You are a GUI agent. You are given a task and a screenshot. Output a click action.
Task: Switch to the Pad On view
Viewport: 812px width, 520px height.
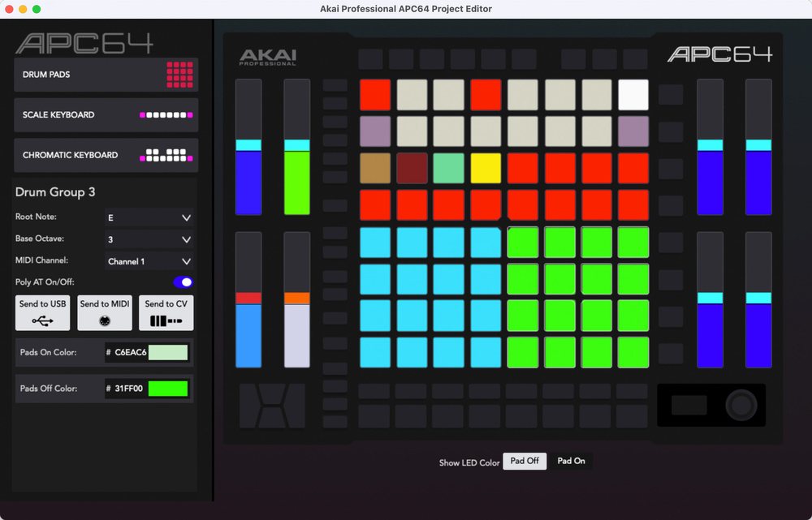[x=572, y=461]
